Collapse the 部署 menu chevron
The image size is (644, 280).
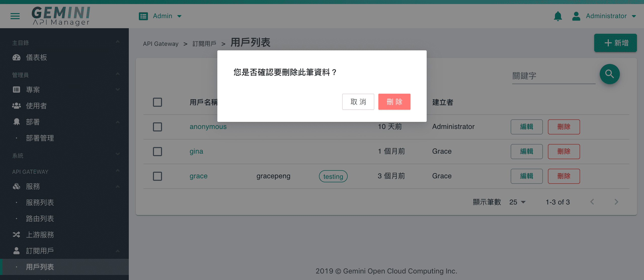point(117,122)
